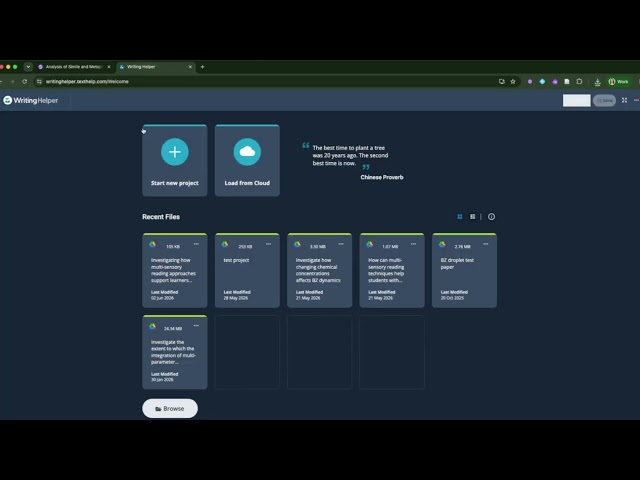This screenshot has width=640, height=480.
Task: Reload the page
Action: (24, 82)
